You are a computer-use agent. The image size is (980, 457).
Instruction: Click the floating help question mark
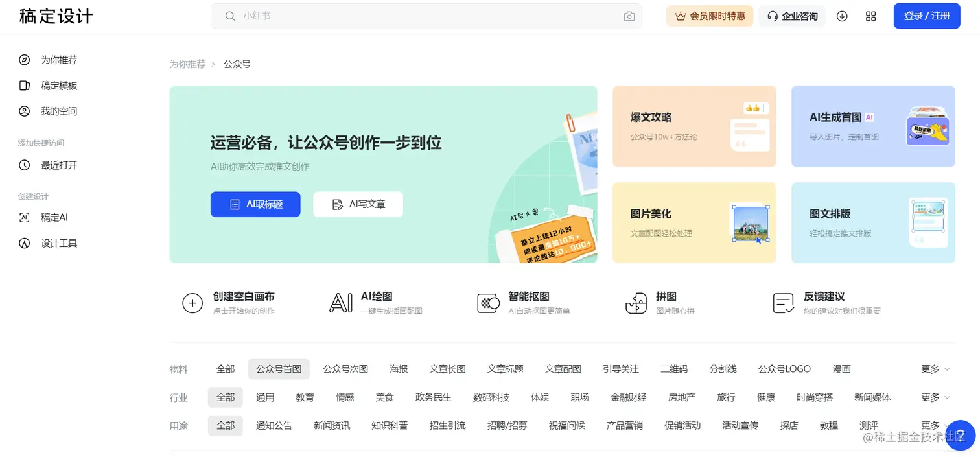tap(961, 436)
